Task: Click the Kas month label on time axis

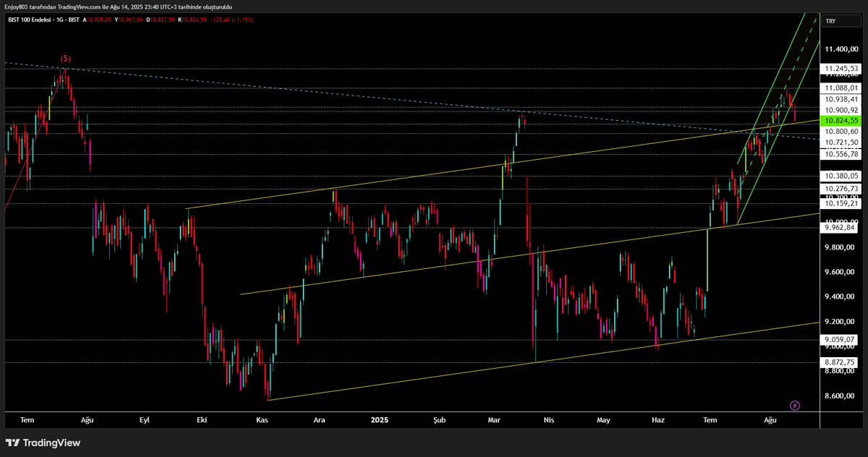Action: tap(263, 419)
